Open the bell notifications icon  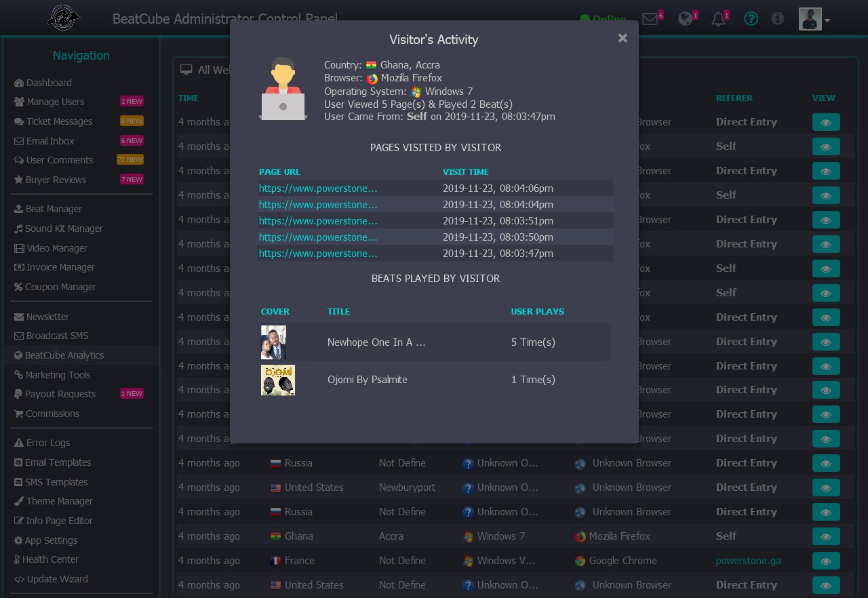[x=718, y=19]
